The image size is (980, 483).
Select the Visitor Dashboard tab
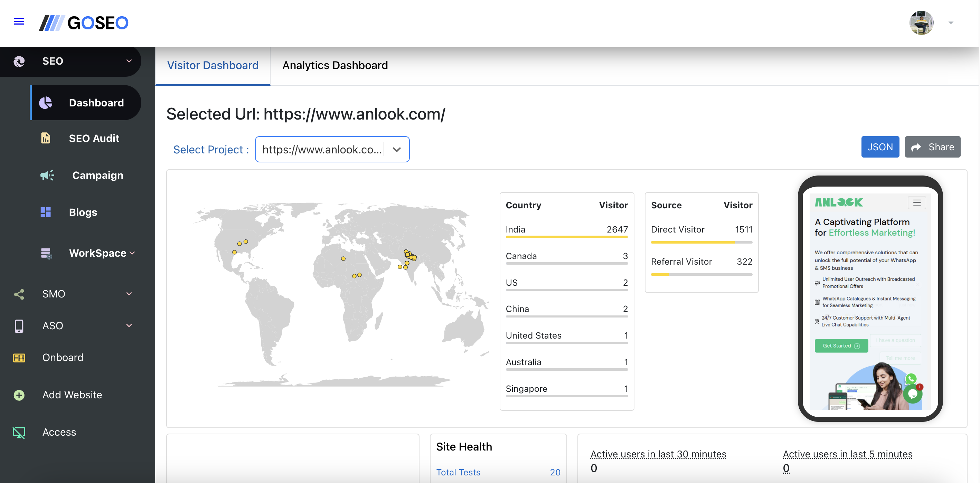213,65
